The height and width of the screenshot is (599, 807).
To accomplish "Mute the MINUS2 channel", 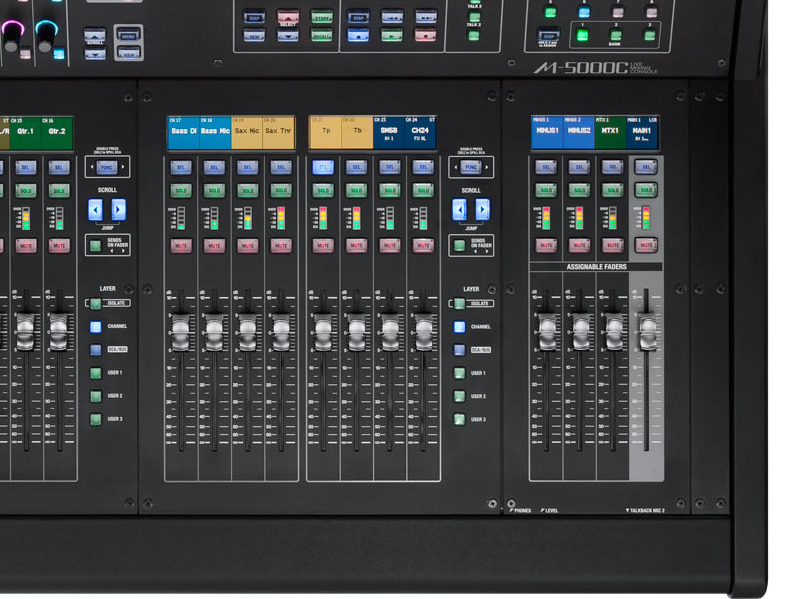I will tap(580, 245).
